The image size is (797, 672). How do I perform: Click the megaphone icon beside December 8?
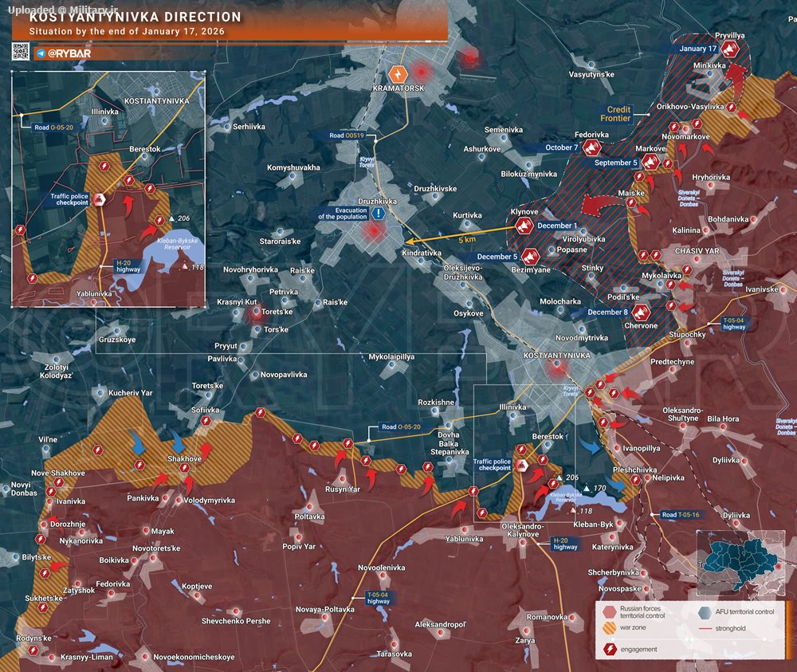click(x=641, y=312)
